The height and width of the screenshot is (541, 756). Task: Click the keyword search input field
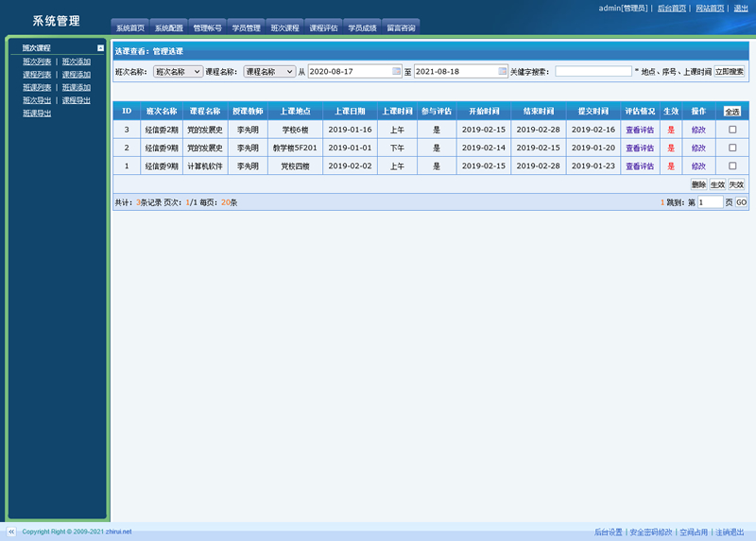pos(593,71)
